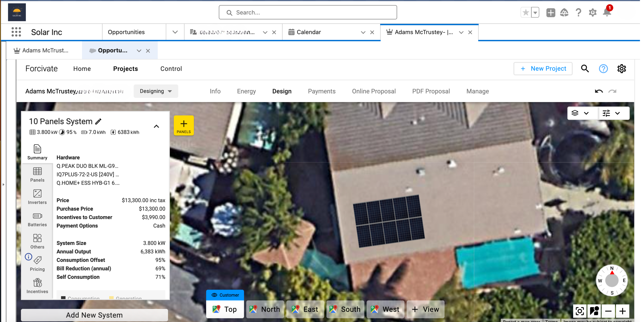
Task: Toggle the map imagery contrast icon
Action: (x=594, y=311)
